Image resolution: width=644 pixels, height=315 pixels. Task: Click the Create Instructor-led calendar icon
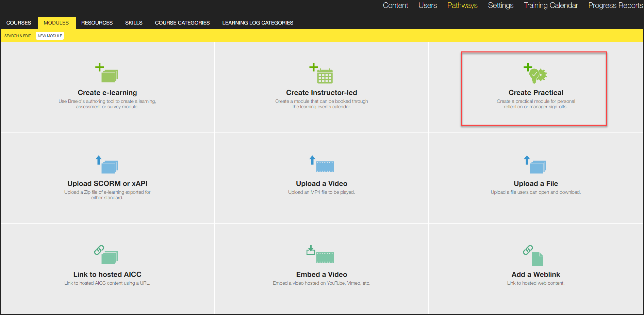click(x=325, y=76)
